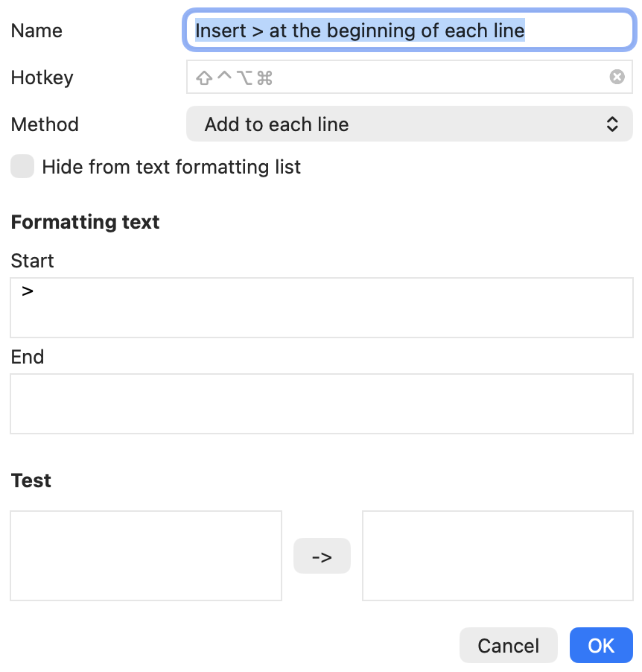Click the Shift symbol in the Hotkey field
Screen dimensions: 642x672
point(204,78)
